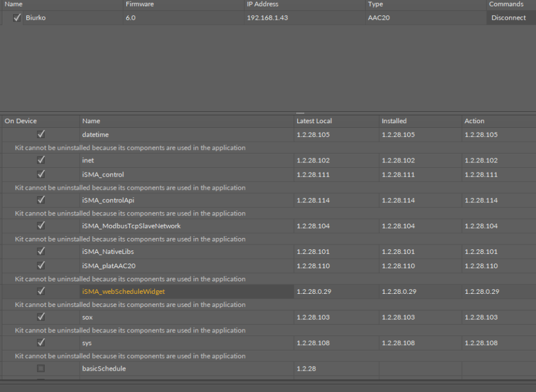This screenshot has height=392, width=536.
Task: Click the Action column header
Action: pyautogui.click(x=474, y=121)
